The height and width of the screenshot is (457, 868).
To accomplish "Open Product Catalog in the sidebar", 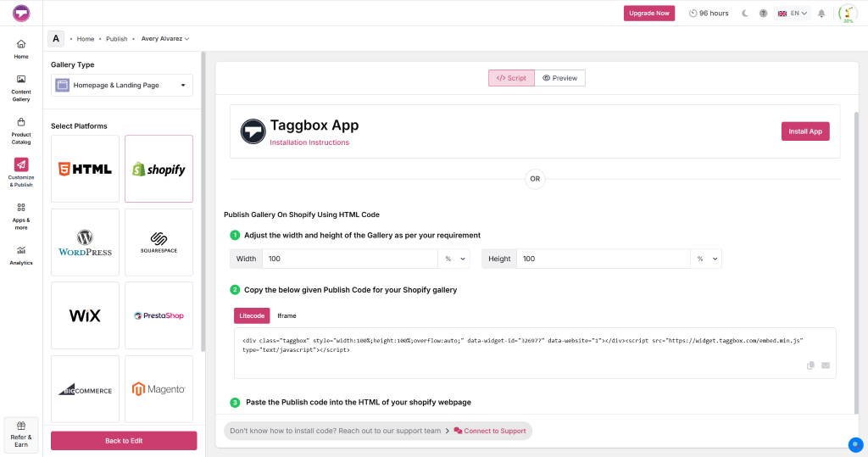I will [x=21, y=131].
